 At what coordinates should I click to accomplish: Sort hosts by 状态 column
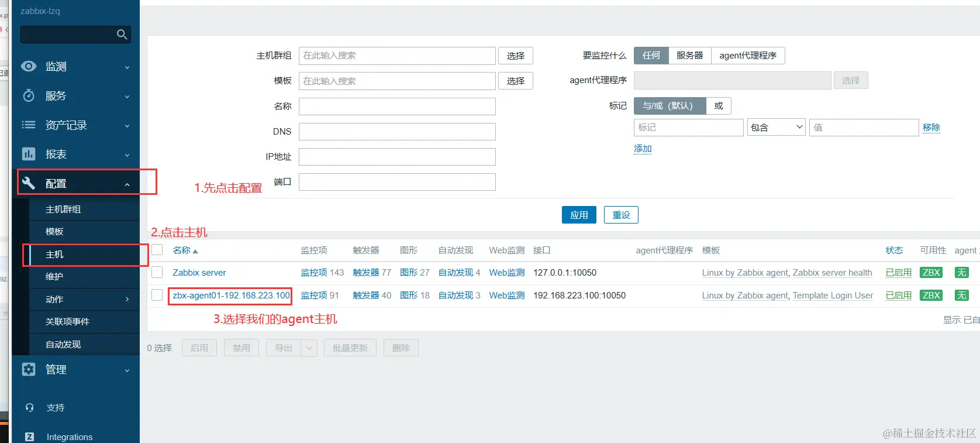coord(894,250)
